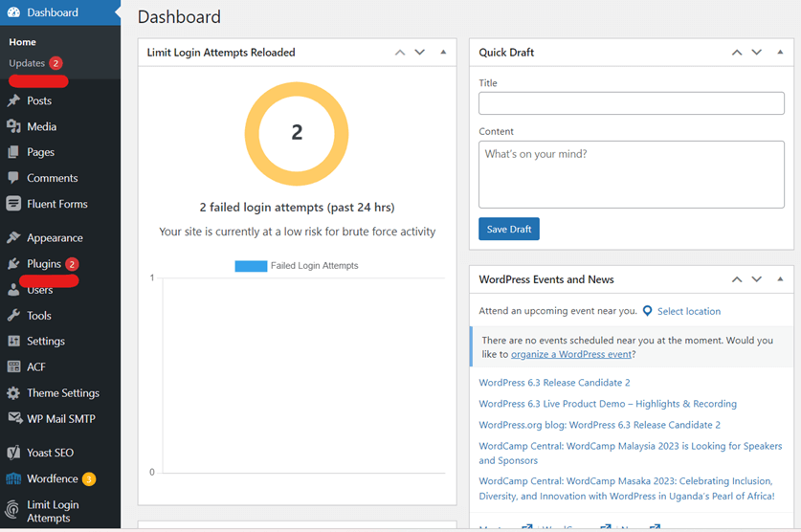Click the Select location pin icon

click(648, 311)
